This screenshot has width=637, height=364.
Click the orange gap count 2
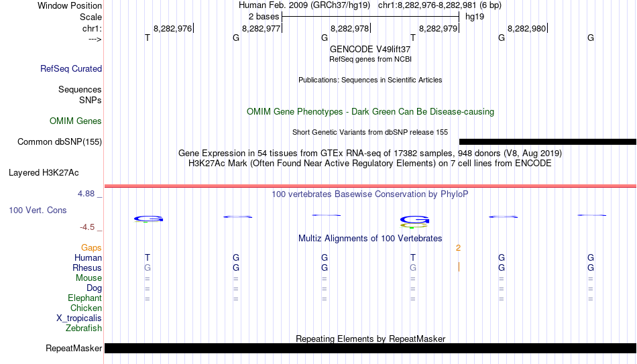[x=458, y=248]
